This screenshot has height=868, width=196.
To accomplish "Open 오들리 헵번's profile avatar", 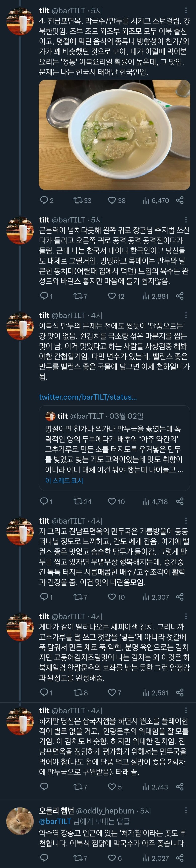I will coord(20,821).
